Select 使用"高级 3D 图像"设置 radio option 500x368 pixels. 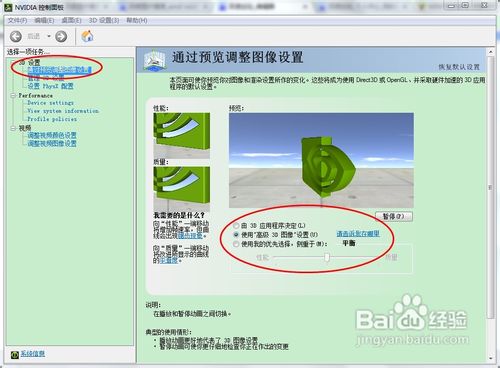click(236, 235)
